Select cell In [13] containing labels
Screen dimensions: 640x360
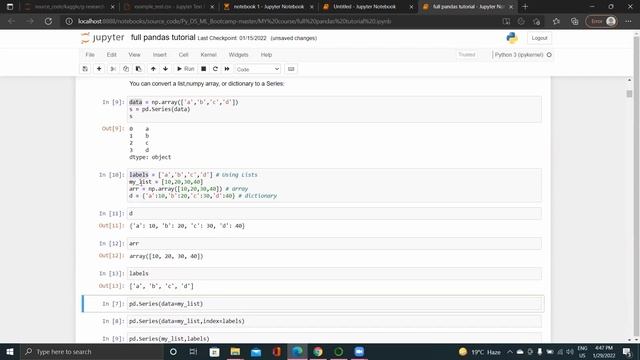pyautogui.click(x=334, y=273)
